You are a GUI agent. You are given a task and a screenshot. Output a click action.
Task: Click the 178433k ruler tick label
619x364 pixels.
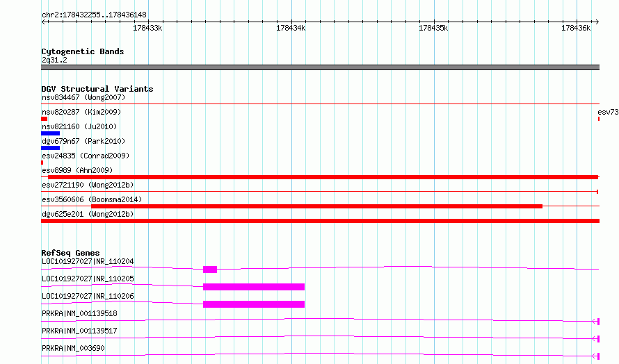pos(147,28)
